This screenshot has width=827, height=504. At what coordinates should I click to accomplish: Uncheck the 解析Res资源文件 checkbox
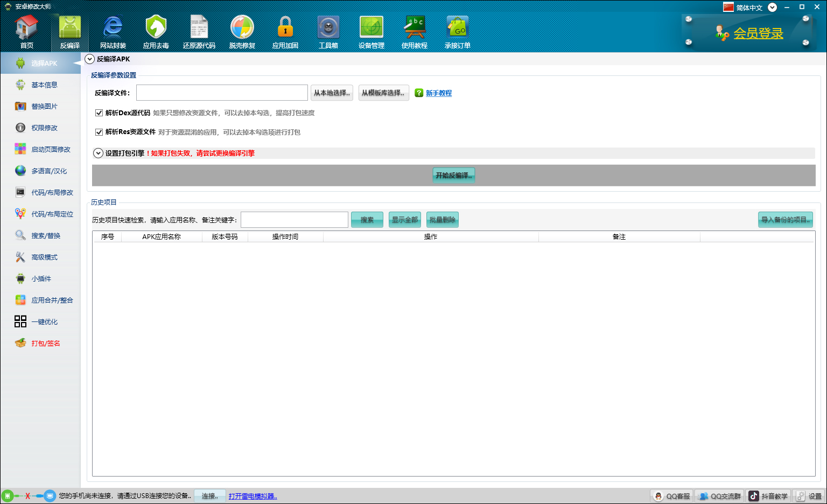[x=99, y=132]
